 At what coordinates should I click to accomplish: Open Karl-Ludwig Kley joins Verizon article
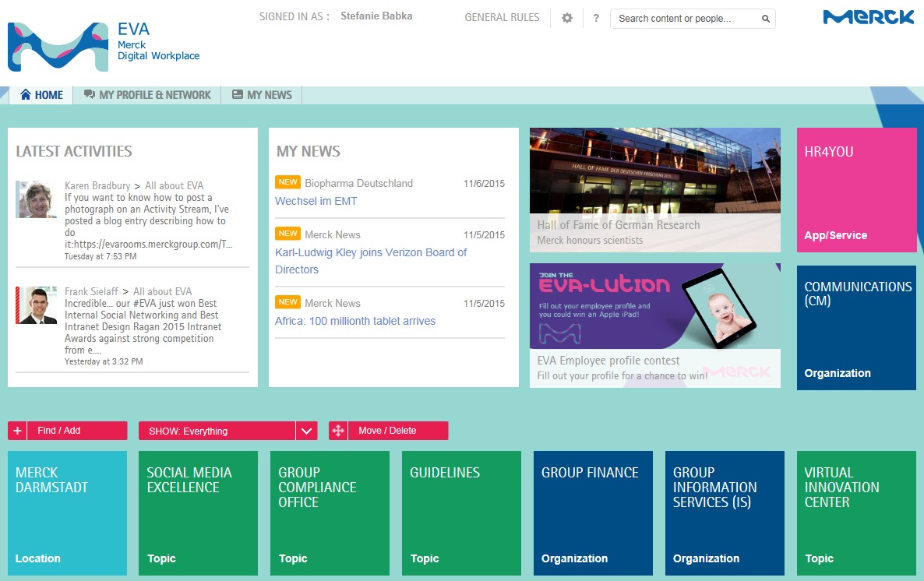coord(371,261)
